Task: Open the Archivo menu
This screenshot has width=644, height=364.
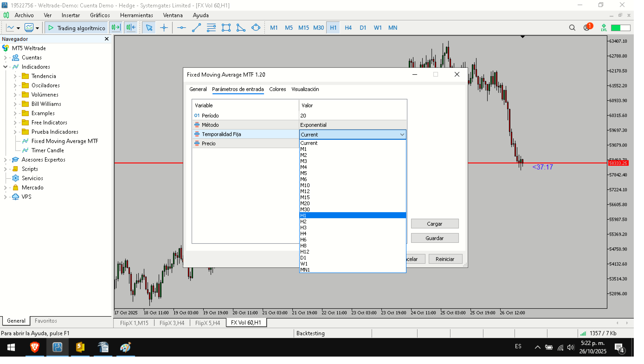Action: 24,15
